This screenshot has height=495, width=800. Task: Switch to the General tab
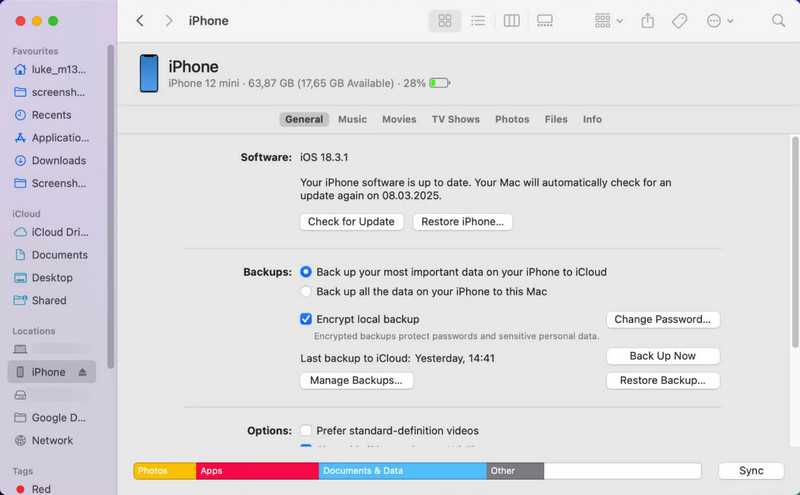(x=304, y=119)
